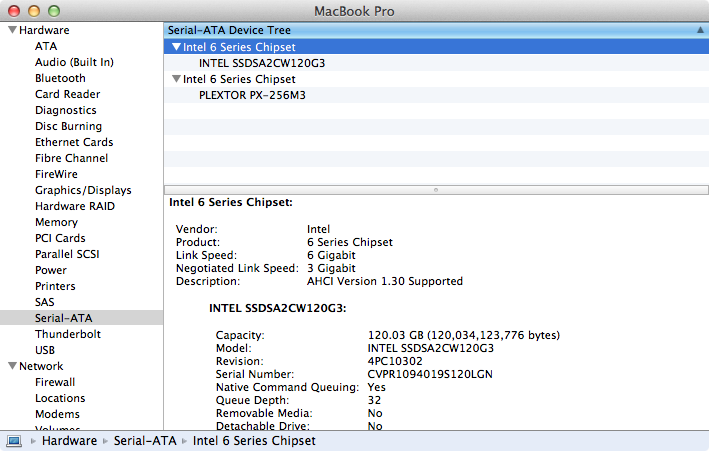The height and width of the screenshot is (451, 709).
Task: Select PCI Cards in the sidebar
Action: click(x=60, y=238)
